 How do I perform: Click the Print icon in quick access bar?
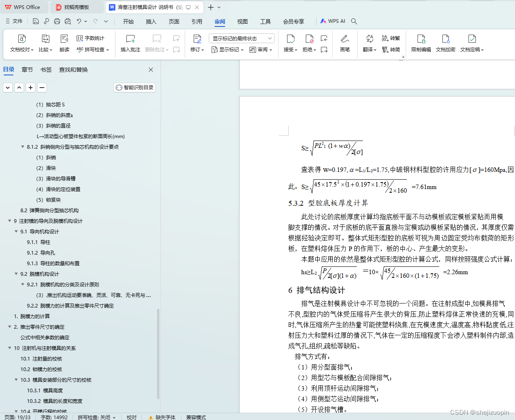[x=57, y=21]
